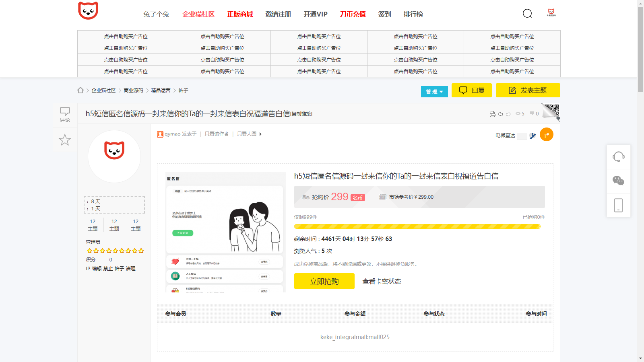Screen dimensions: 644x362
Task: Open the 正版商城 menu item
Action: [x=241, y=14]
